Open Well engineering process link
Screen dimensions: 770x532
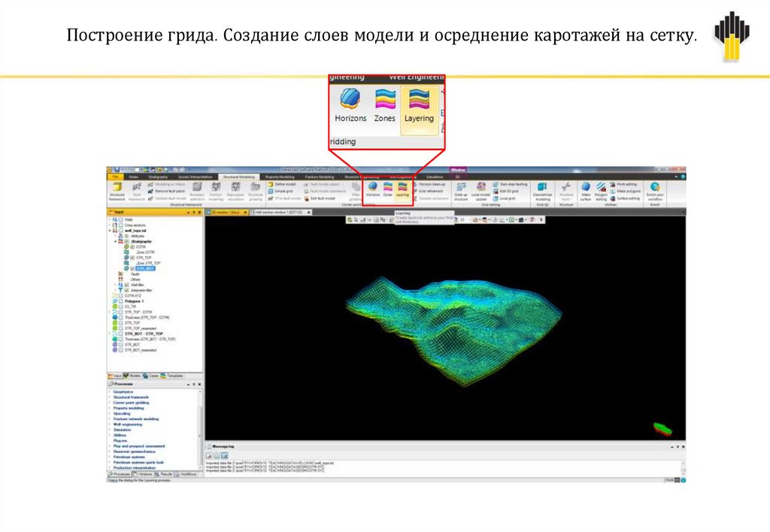pos(128,425)
